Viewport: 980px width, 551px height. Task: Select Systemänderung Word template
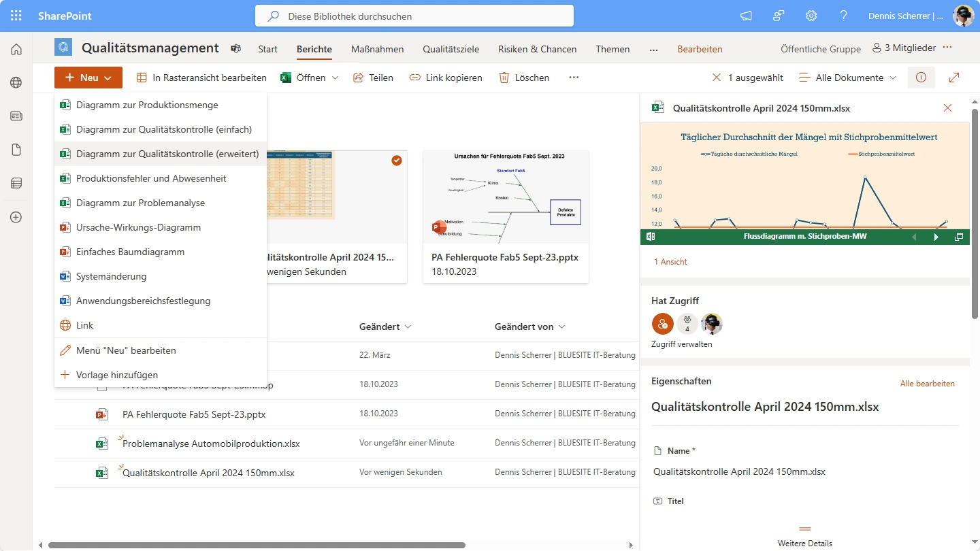161,276
